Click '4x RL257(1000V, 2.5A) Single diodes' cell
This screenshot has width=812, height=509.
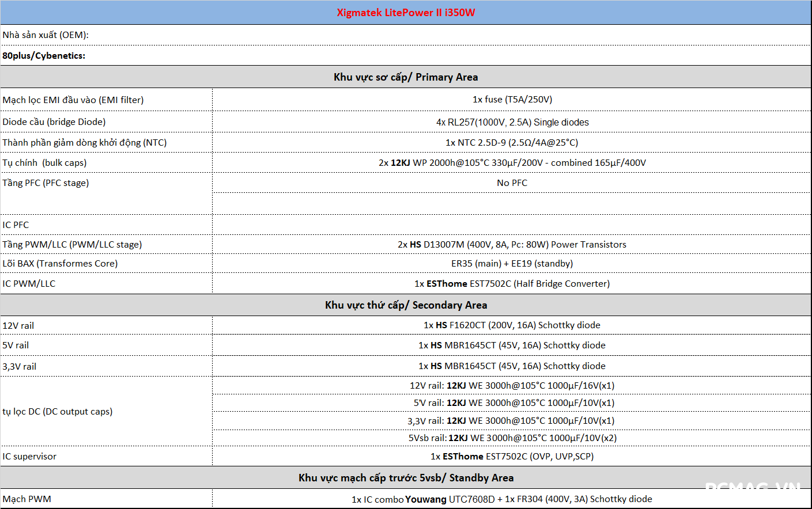[512, 122]
